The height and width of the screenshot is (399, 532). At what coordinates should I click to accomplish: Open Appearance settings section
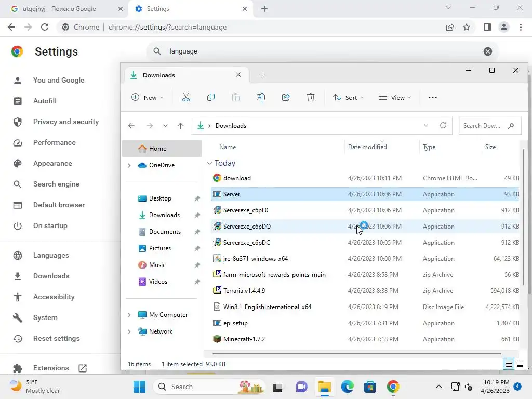pyautogui.click(x=52, y=164)
